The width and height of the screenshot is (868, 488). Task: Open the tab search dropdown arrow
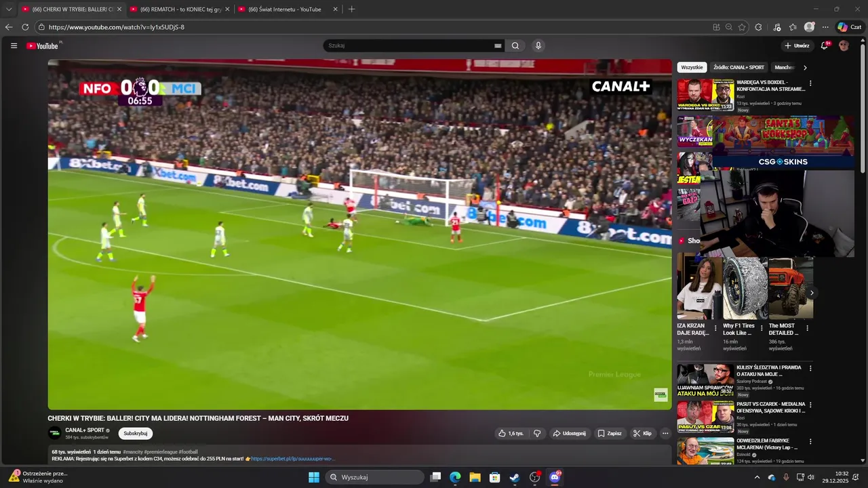[x=9, y=9]
